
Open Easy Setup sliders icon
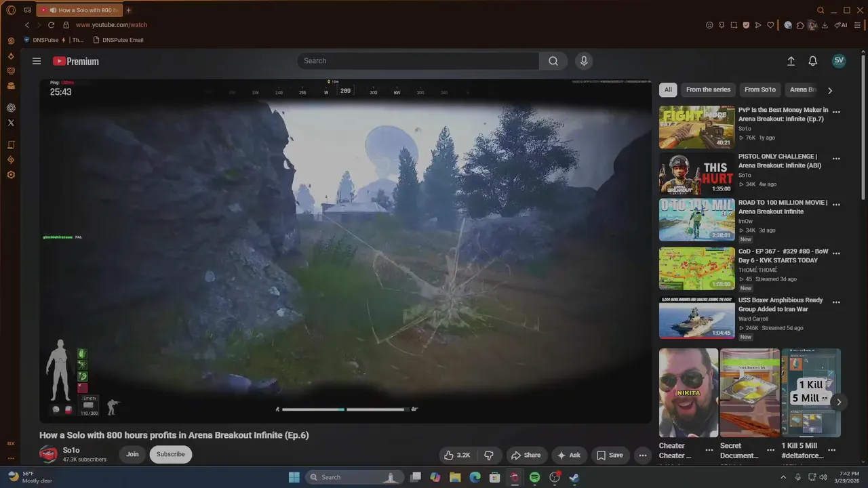[x=858, y=25]
